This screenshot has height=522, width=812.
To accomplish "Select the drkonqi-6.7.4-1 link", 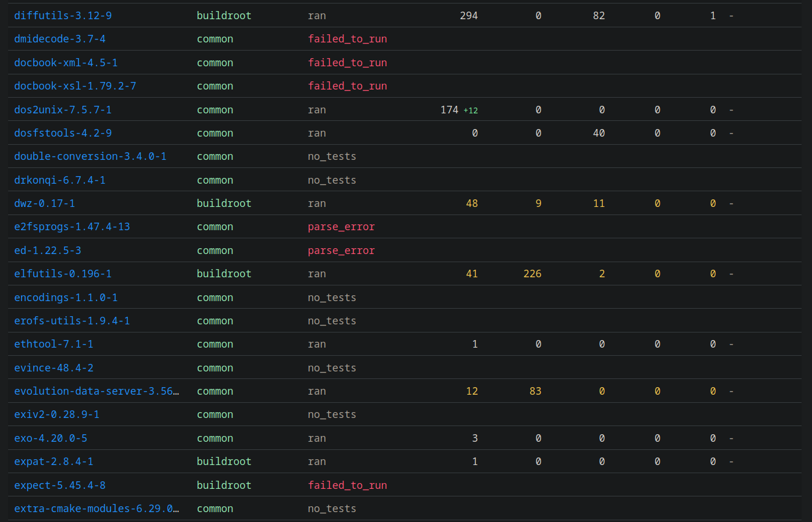I will tap(60, 180).
